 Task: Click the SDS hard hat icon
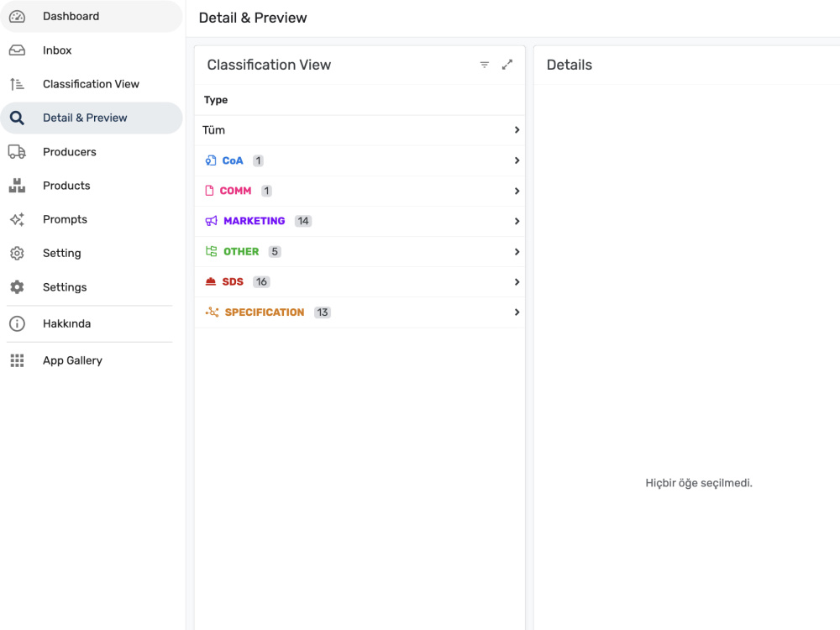(211, 281)
